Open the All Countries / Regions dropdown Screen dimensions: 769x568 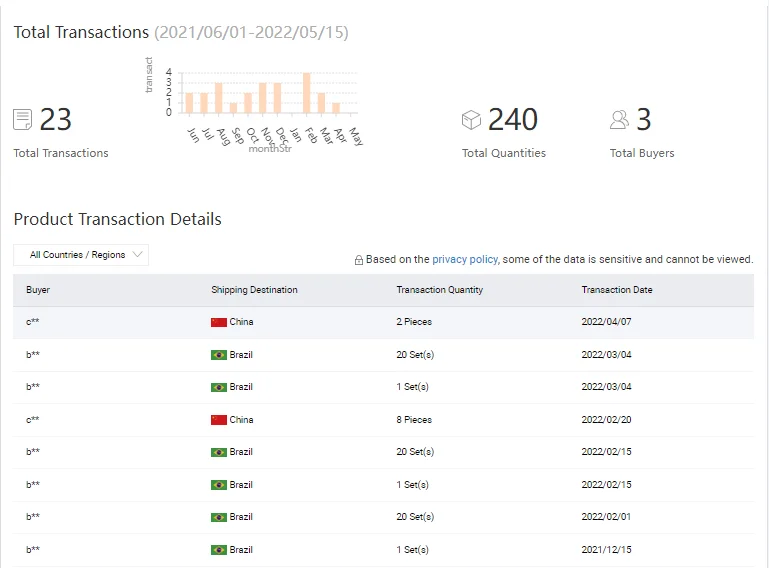pos(81,255)
